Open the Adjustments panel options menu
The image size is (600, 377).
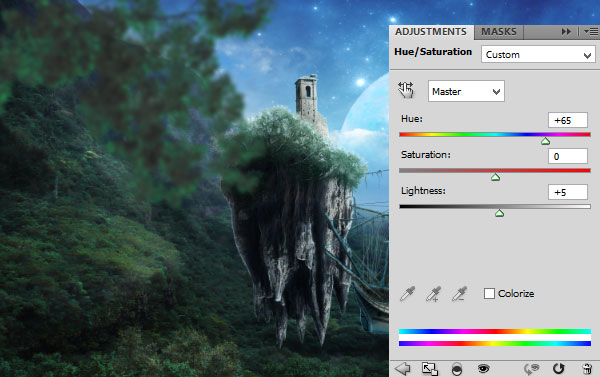coord(591,32)
